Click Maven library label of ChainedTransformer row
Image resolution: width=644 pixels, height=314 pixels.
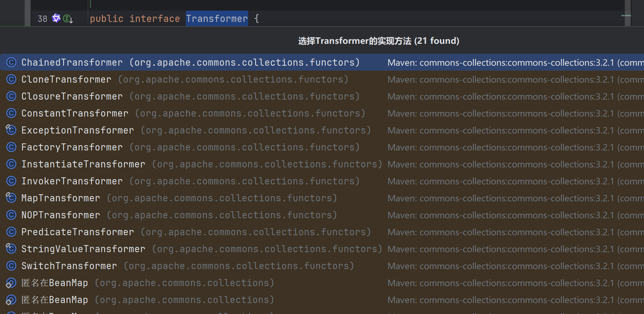pos(516,63)
